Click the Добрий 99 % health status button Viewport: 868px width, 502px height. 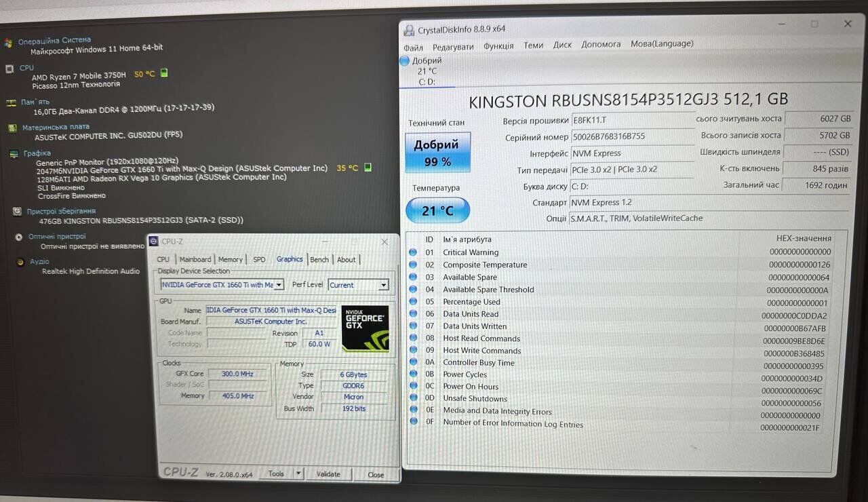[x=437, y=153]
